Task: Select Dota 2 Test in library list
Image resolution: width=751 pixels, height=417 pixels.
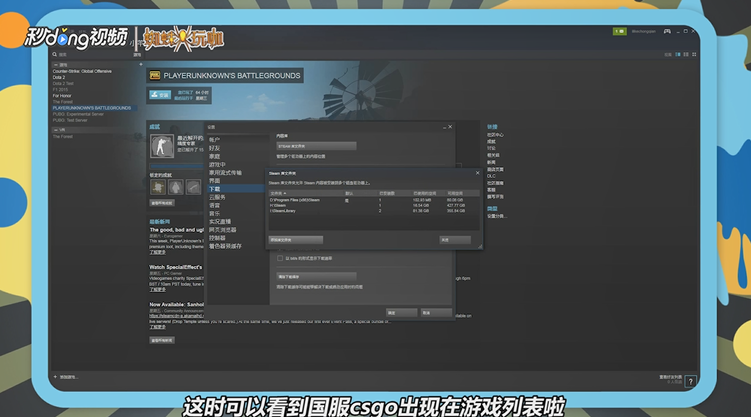Action: [63, 83]
